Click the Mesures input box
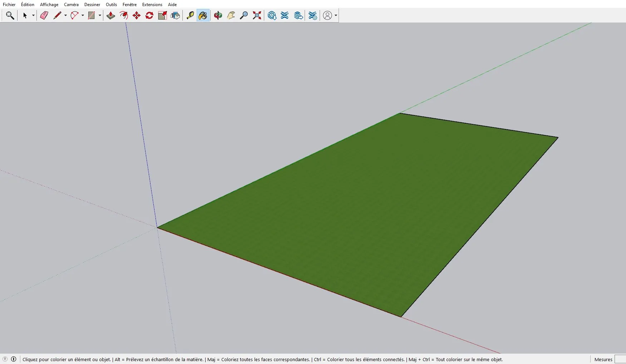Viewport: 626px width, 364px height. (x=620, y=359)
